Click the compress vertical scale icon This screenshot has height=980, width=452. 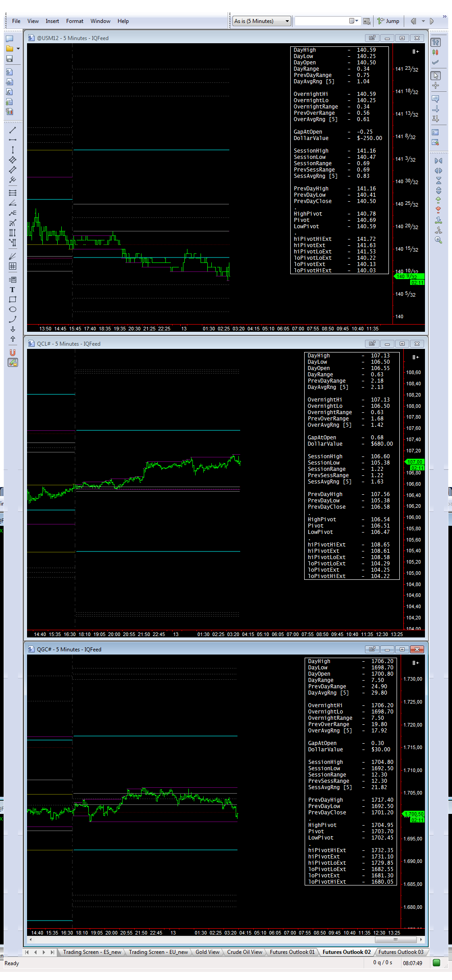438,181
